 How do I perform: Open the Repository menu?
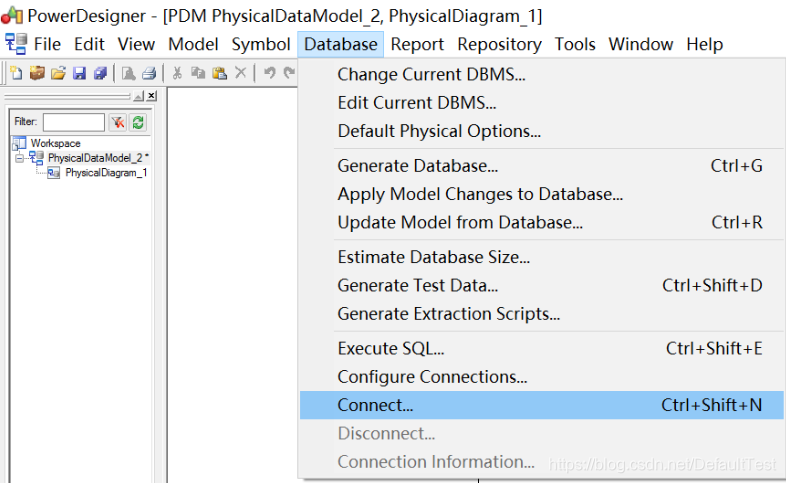(x=499, y=44)
